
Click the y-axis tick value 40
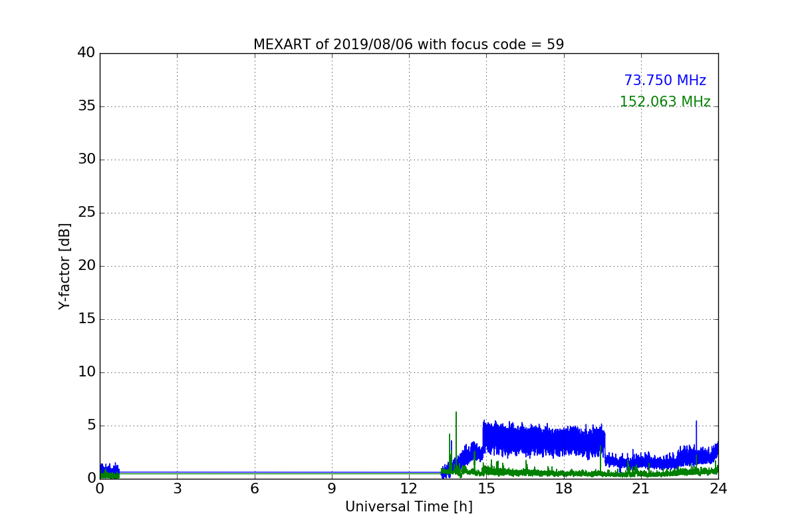[86, 53]
